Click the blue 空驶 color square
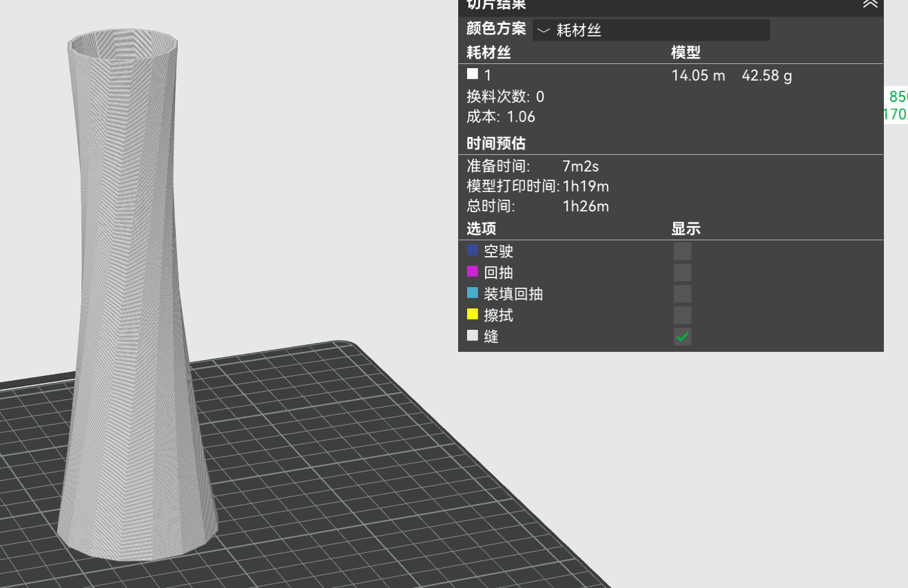 473,250
